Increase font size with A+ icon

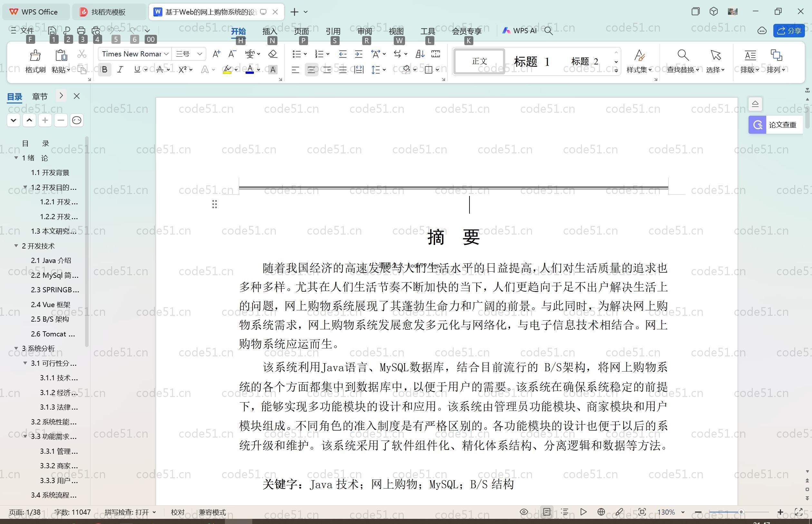216,54
